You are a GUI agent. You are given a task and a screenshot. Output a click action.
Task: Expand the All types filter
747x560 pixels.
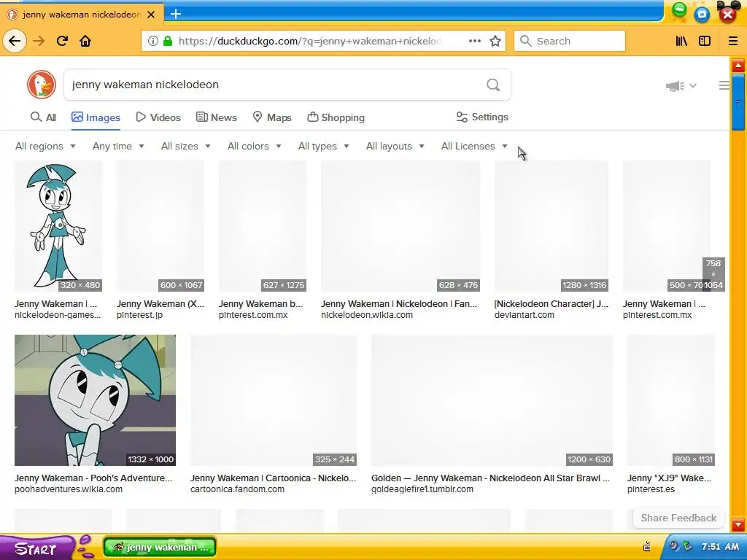tap(323, 146)
